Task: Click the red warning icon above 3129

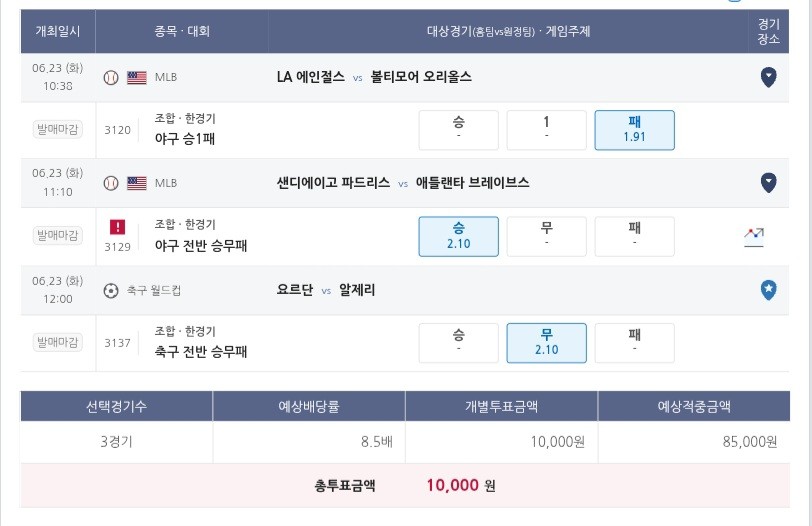Action: pos(118,227)
